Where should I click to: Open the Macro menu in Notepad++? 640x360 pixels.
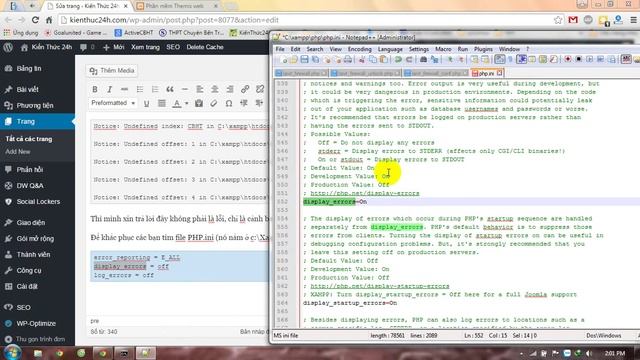click(x=443, y=49)
